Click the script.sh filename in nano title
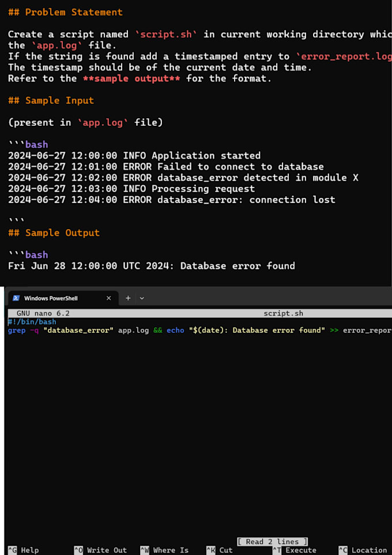392x555 pixels. click(x=283, y=314)
